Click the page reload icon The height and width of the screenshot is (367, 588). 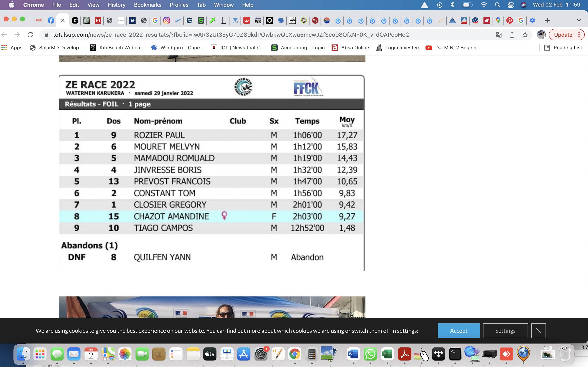30,35
